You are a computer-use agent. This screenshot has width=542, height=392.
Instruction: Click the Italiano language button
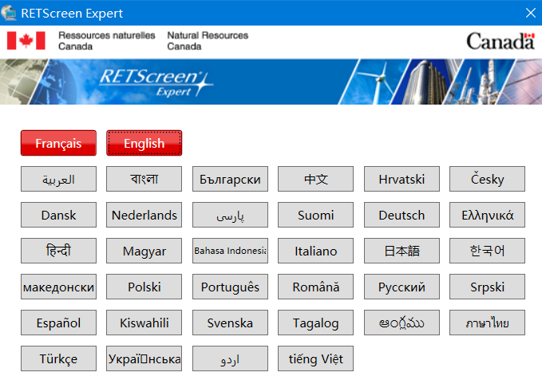coord(315,251)
